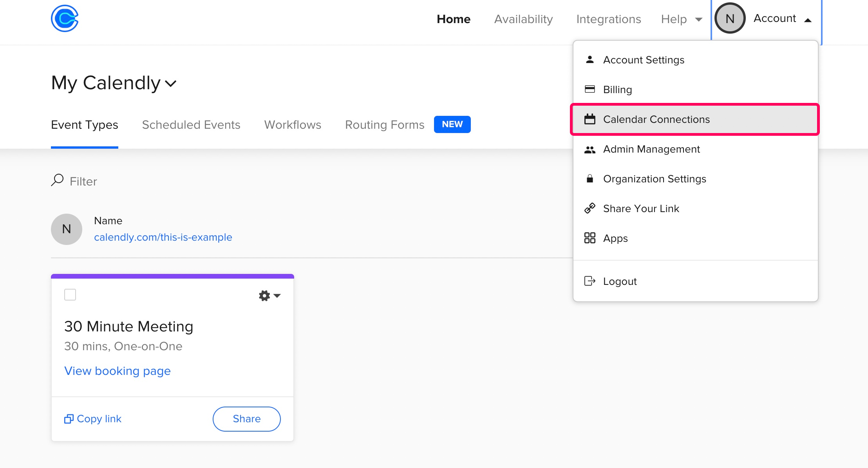Viewport: 868px width, 468px height.
Task: Choose Organization Settings menu entry
Action: click(695, 179)
